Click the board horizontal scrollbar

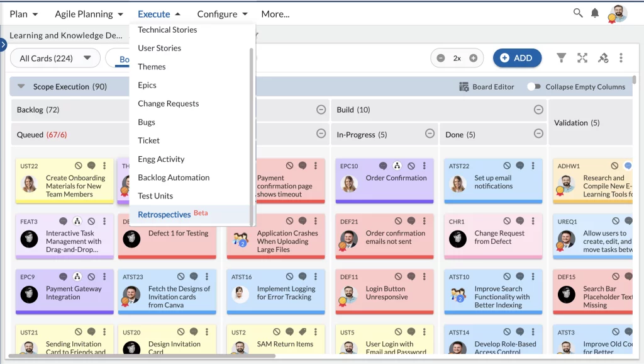coord(142,356)
